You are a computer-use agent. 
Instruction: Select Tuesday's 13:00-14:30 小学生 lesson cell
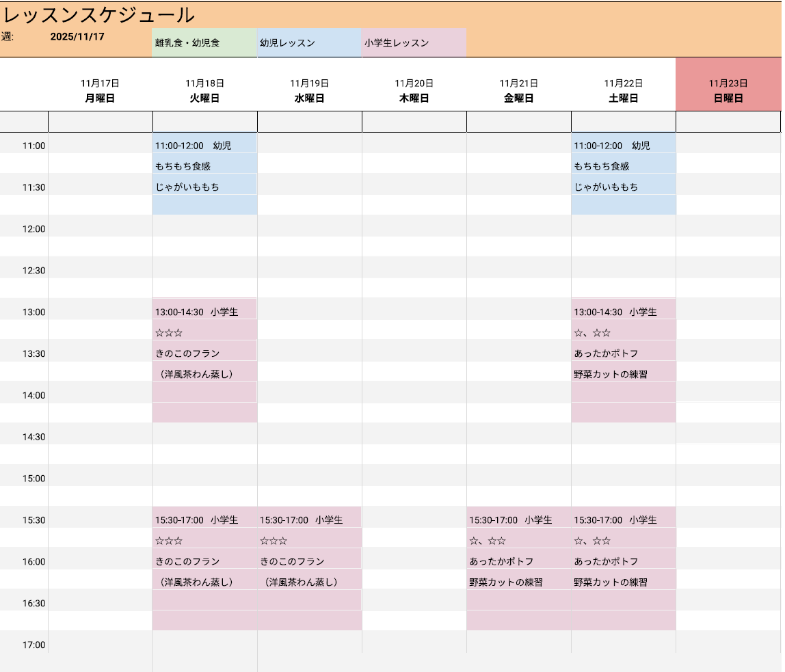pos(204,312)
